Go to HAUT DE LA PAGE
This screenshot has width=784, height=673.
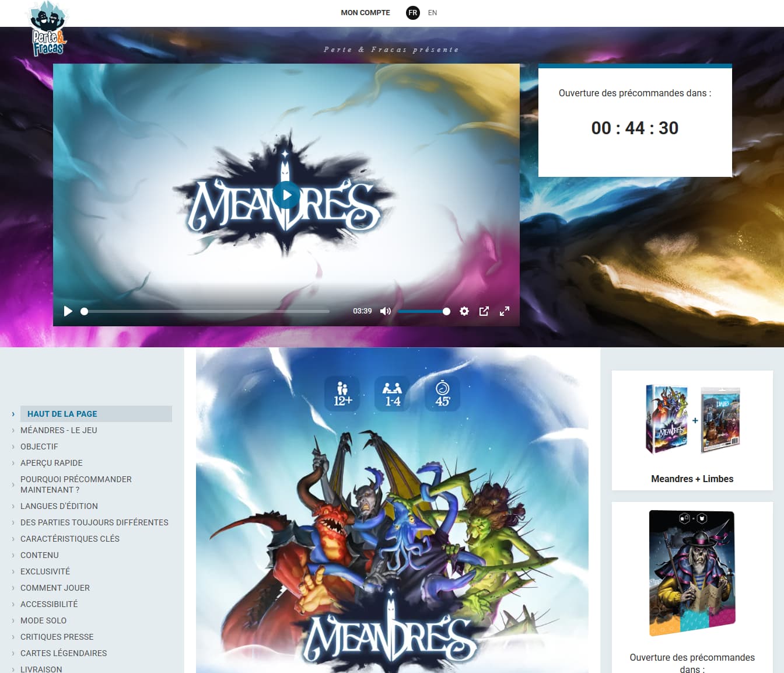click(96, 414)
